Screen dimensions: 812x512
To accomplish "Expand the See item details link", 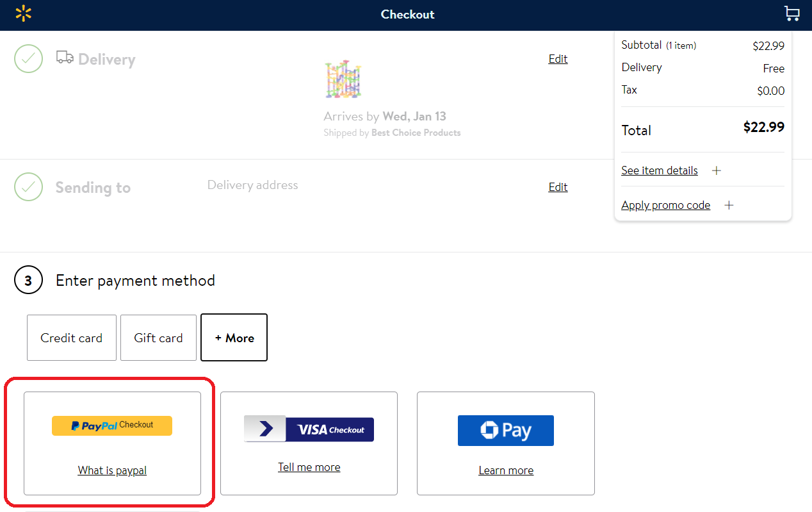I will pyautogui.click(x=660, y=170).
